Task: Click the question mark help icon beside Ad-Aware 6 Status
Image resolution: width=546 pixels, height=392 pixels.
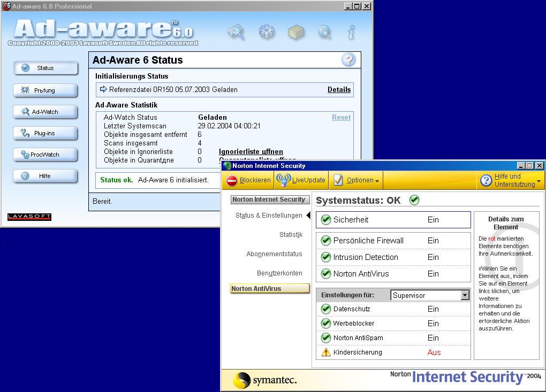Action: coord(348,60)
